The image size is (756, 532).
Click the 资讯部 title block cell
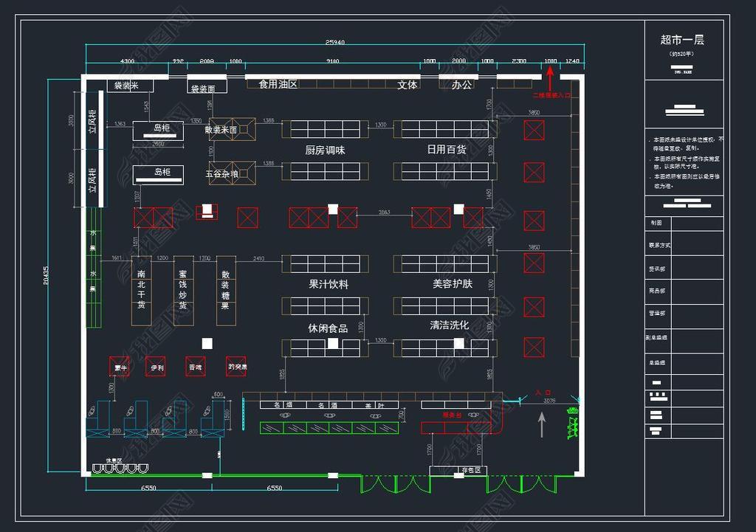pyautogui.click(x=656, y=269)
